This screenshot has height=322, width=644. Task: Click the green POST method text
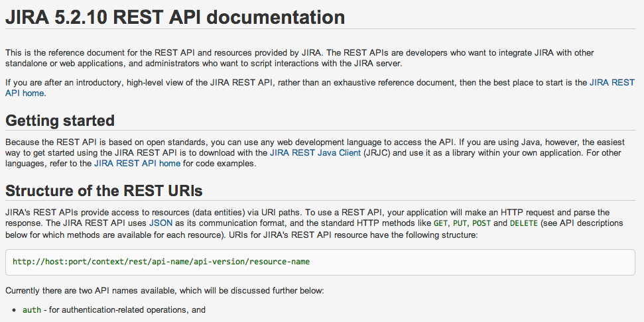[x=482, y=223]
